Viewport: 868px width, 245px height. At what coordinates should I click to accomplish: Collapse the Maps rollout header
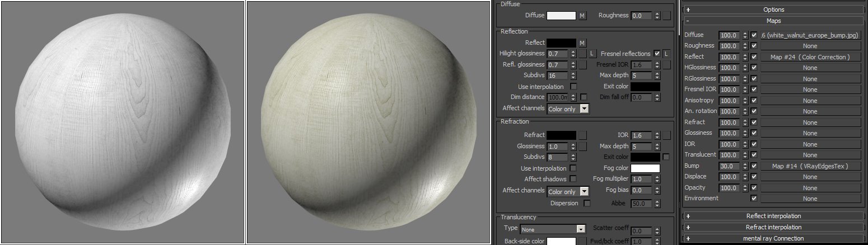[x=773, y=21]
